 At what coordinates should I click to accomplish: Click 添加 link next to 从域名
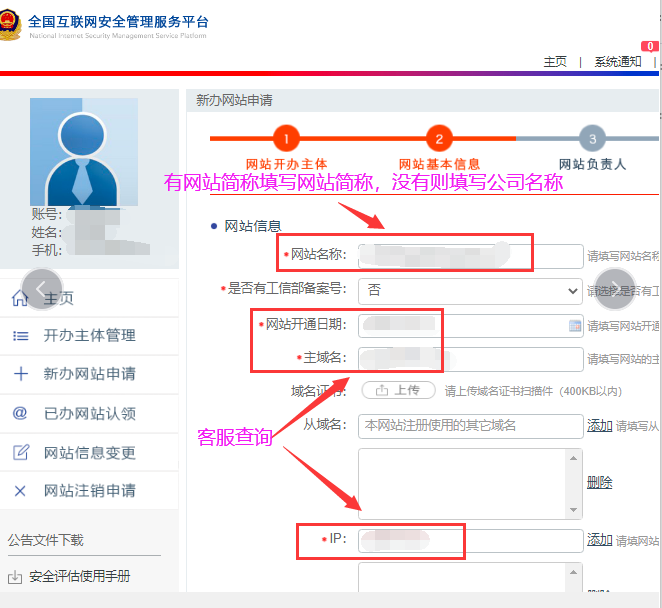[599, 426]
